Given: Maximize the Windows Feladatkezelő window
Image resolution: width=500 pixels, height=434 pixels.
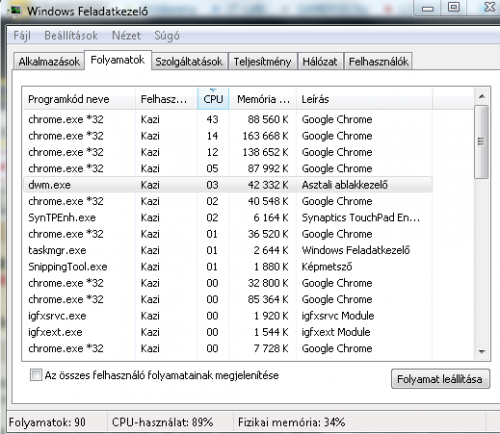Looking at the screenshot, I should coord(454,7).
